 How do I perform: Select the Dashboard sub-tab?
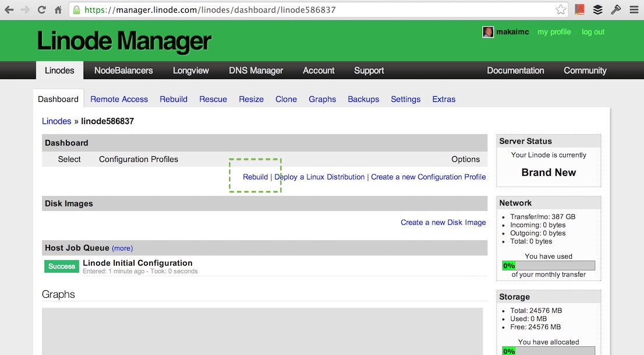pos(58,99)
